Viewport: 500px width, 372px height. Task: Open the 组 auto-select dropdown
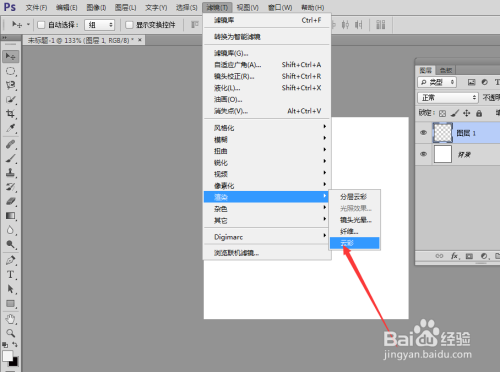pyautogui.click(x=100, y=25)
